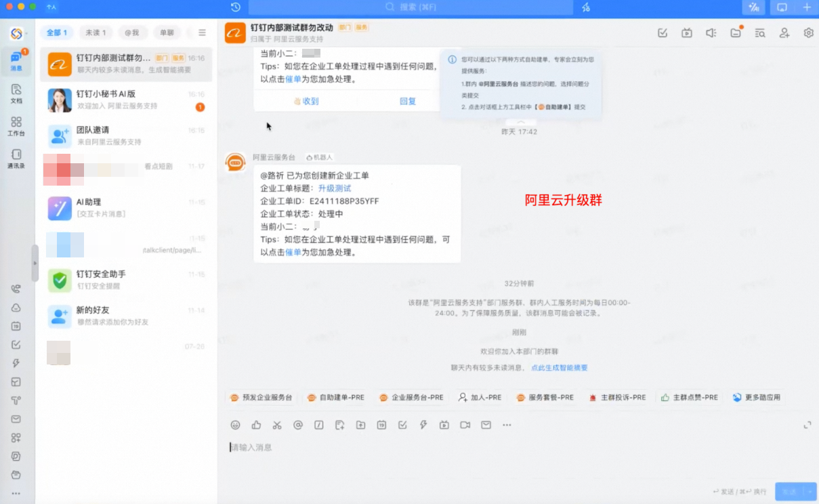Open 钉钉小秘书AI版 conversation
This screenshot has height=504, width=819.
pyautogui.click(x=126, y=100)
